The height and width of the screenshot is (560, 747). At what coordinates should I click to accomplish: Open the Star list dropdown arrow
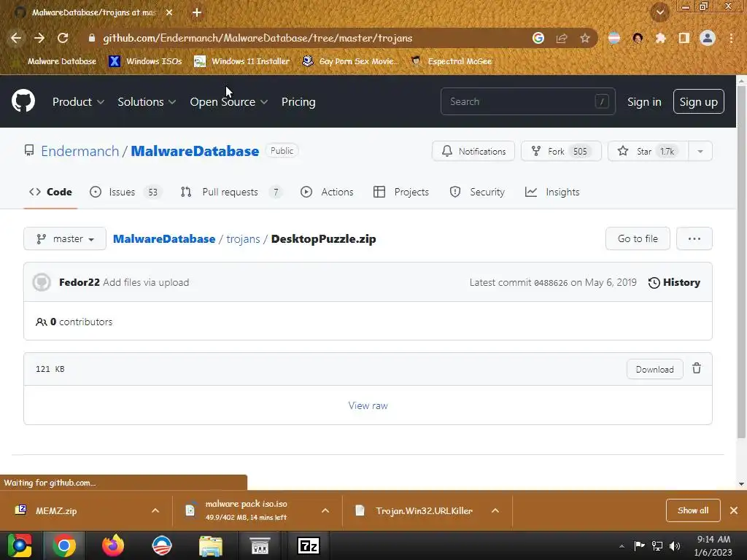point(700,152)
